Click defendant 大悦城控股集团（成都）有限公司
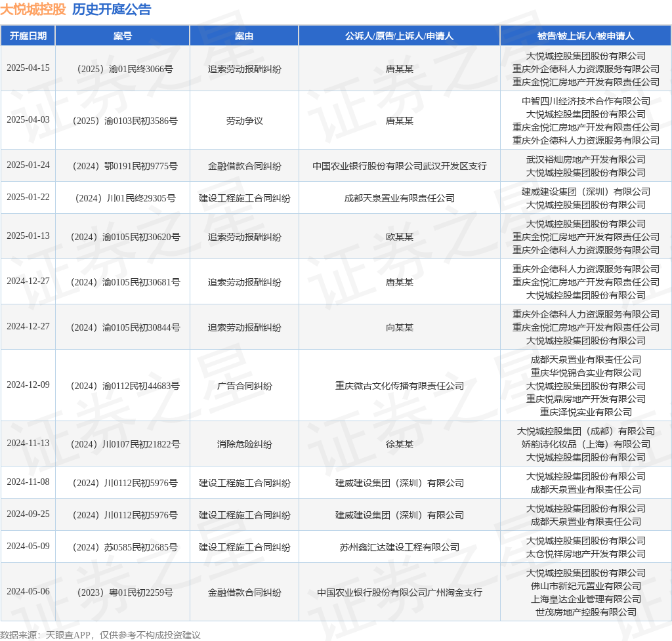Viewport: 672px width, 641px height. coord(586,431)
